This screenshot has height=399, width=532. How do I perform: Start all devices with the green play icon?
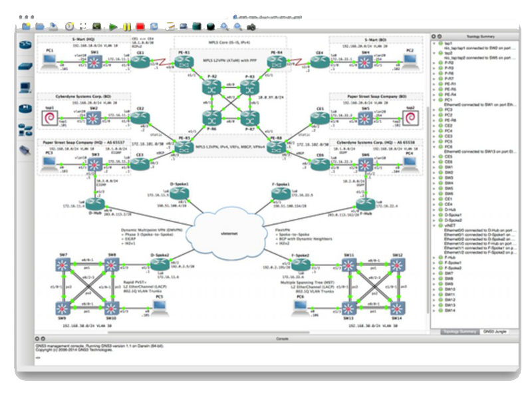click(x=114, y=27)
